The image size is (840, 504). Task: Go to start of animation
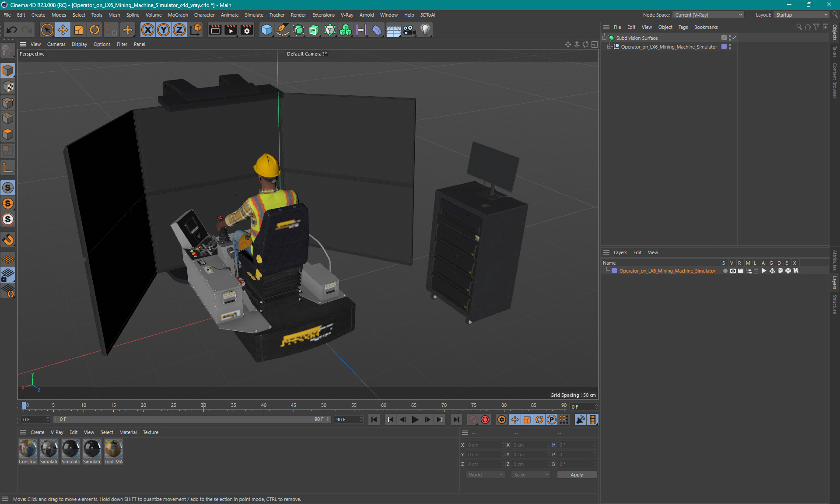(x=374, y=420)
